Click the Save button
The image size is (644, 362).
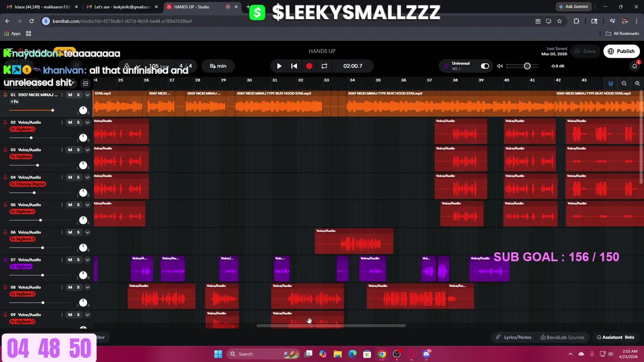(585, 51)
